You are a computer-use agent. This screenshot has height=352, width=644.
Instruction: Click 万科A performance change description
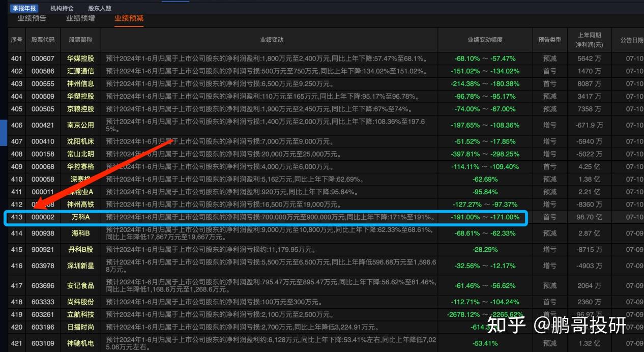pos(271,217)
